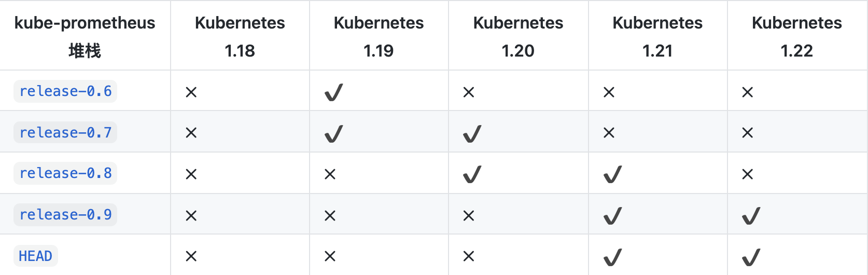Select the release-0.8 code label

point(65,173)
